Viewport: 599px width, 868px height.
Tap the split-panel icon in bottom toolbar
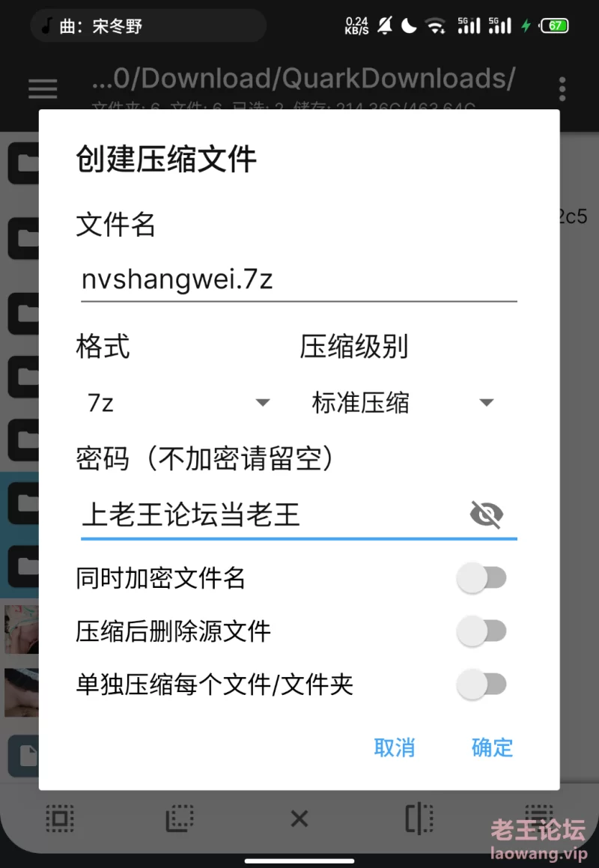tap(419, 818)
